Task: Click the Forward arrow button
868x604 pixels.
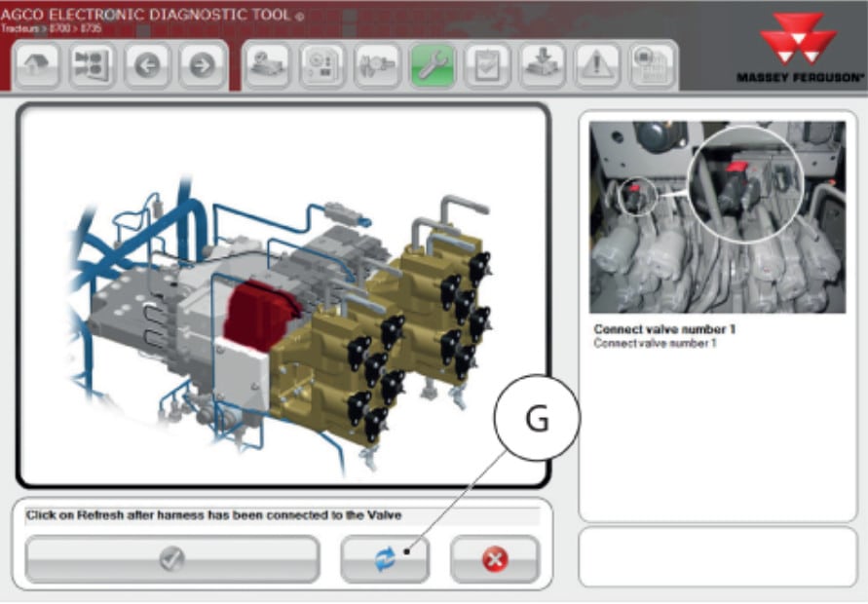Action: click(x=202, y=65)
